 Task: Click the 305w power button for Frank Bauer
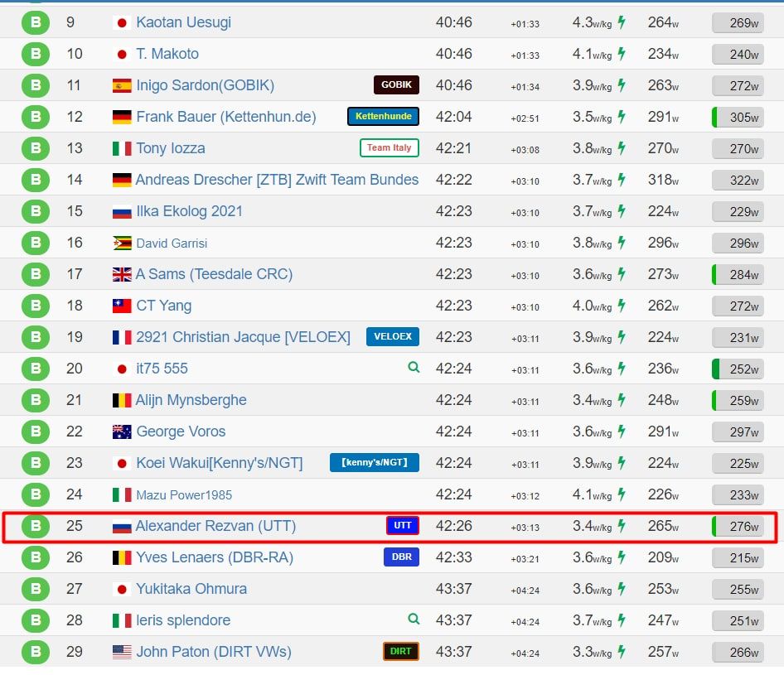click(x=738, y=118)
